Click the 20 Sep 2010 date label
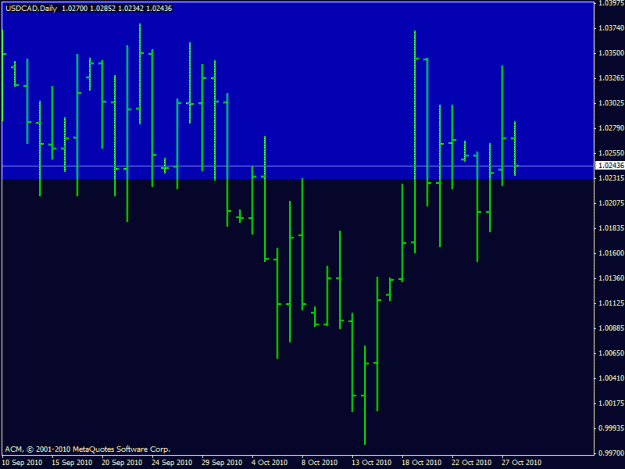The image size is (625, 469). click(122, 463)
